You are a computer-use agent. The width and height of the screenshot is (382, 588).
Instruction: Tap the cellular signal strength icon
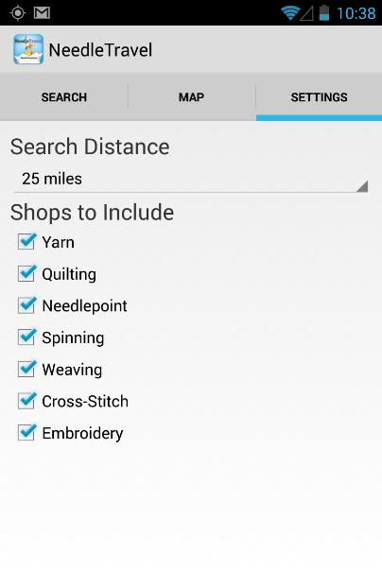[x=307, y=13]
